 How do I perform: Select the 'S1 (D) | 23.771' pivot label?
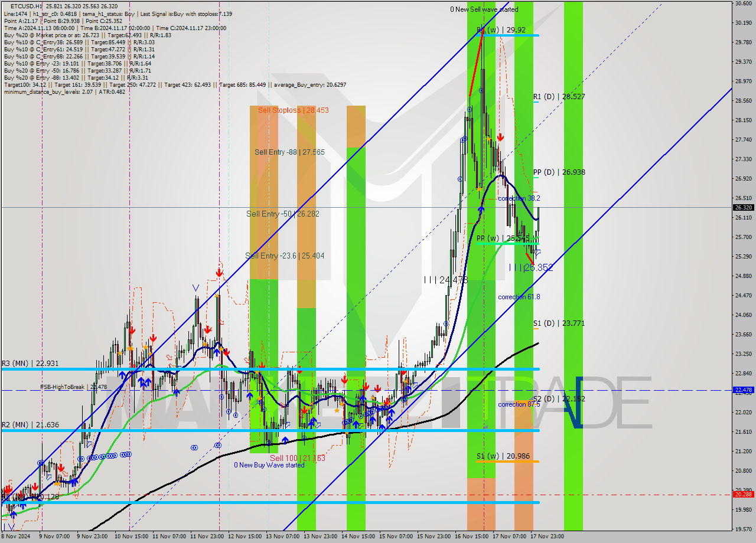pyautogui.click(x=559, y=323)
